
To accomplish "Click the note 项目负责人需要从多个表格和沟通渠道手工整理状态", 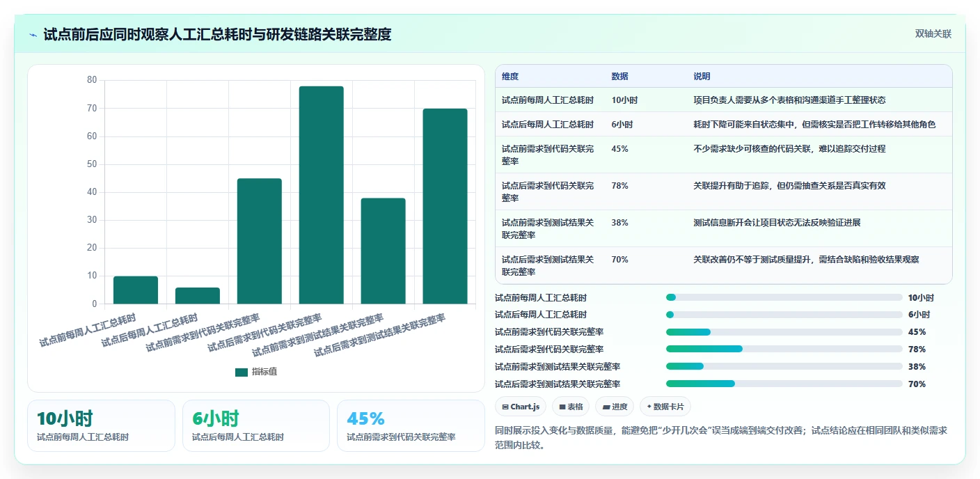I will tap(789, 100).
